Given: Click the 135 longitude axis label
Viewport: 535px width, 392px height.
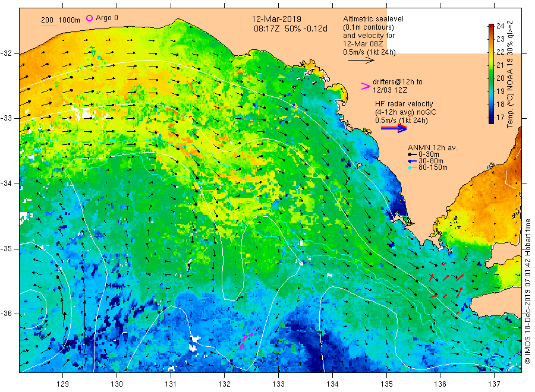Looking at the screenshot, I should pyautogui.click(x=386, y=384).
